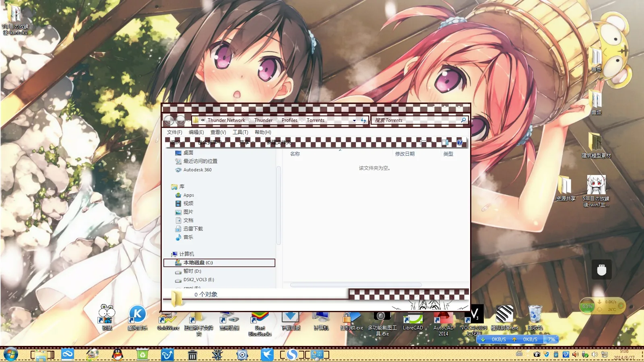This screenshot has height=362, width=644.
Task: Toggle the preview pane icon
Action: point(445,142)
